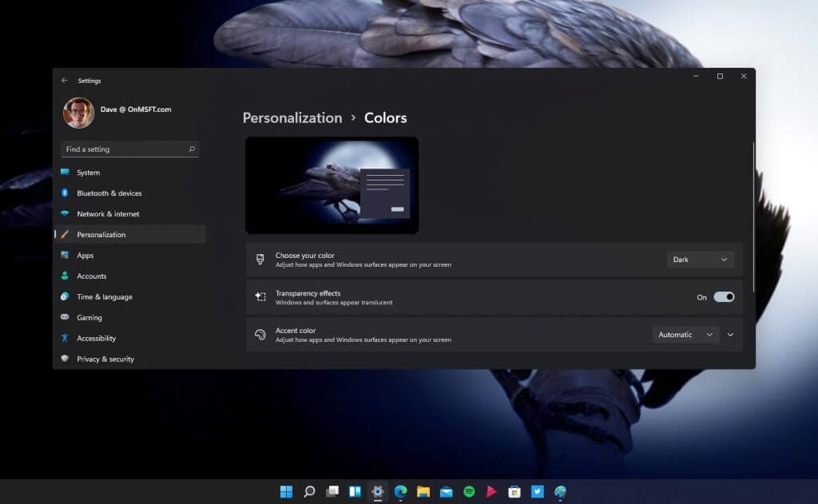818x504 pixels.
Task: Select the Accounts settings icon
Action: 71,276
